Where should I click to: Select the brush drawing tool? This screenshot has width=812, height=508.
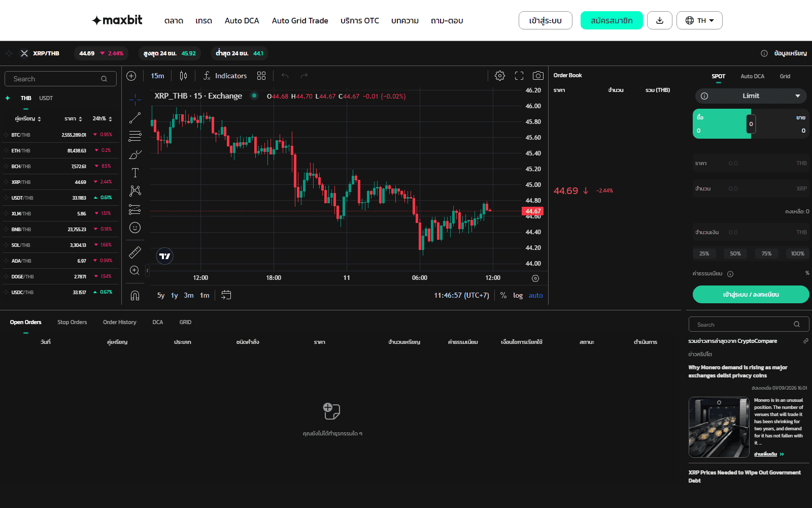coord(135,154)
